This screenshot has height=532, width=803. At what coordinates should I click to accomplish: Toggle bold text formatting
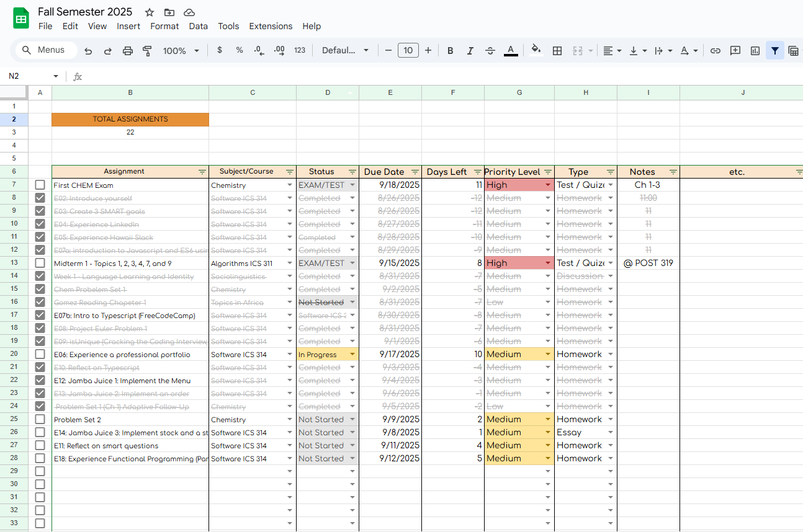click(x=451, y=51)
